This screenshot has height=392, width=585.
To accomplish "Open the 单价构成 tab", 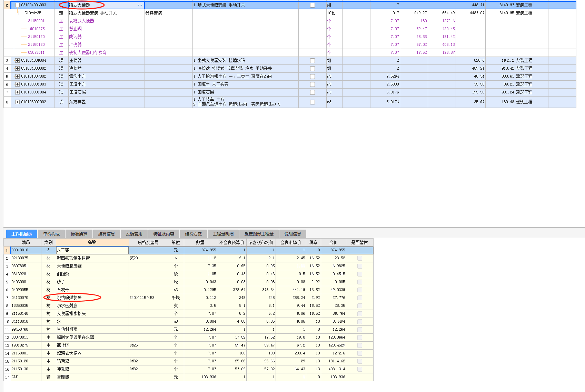I will (51, 234).
